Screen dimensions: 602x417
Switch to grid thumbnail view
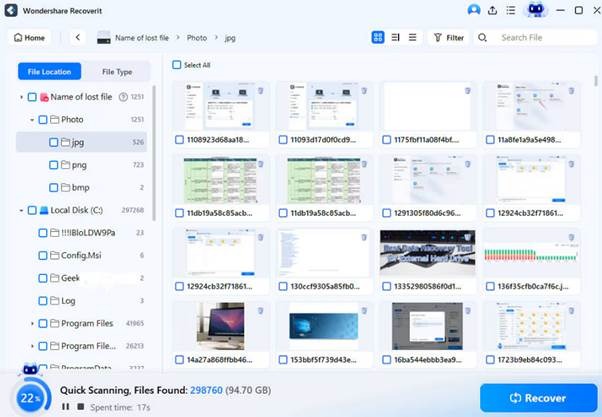point(378,37)
